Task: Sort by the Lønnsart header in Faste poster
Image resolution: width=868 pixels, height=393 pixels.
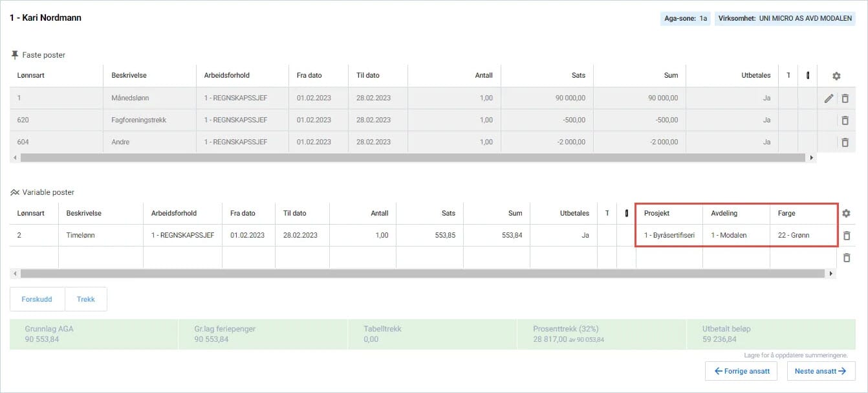Action: pos(31,75)
